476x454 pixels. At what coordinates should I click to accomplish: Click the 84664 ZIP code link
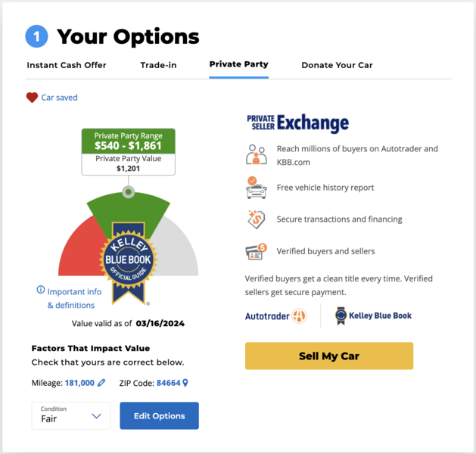pyautogui.click(x=168, y=383)
